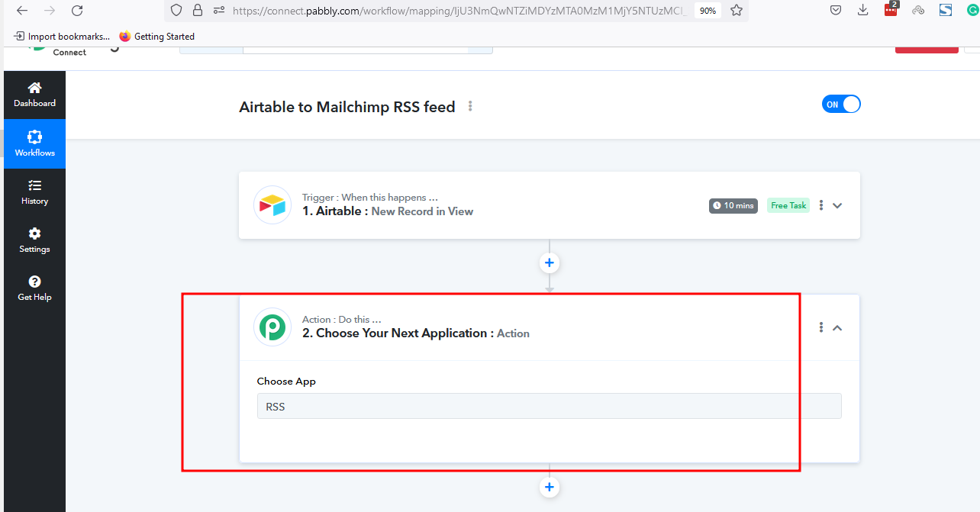The image size is (980, 512).
Task: Click the browser forward arrow
Action: [x=49, y=11]
